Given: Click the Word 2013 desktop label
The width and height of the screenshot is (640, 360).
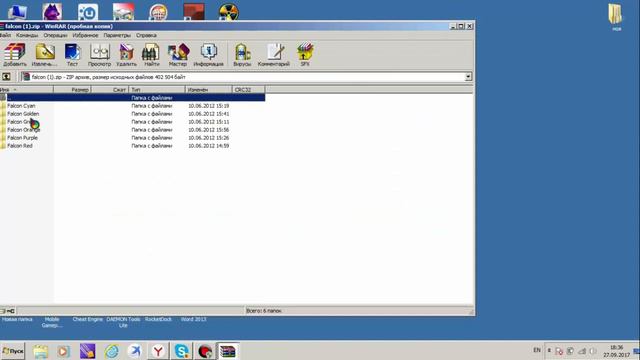Looking at the screenshot, I should [193, 319].
